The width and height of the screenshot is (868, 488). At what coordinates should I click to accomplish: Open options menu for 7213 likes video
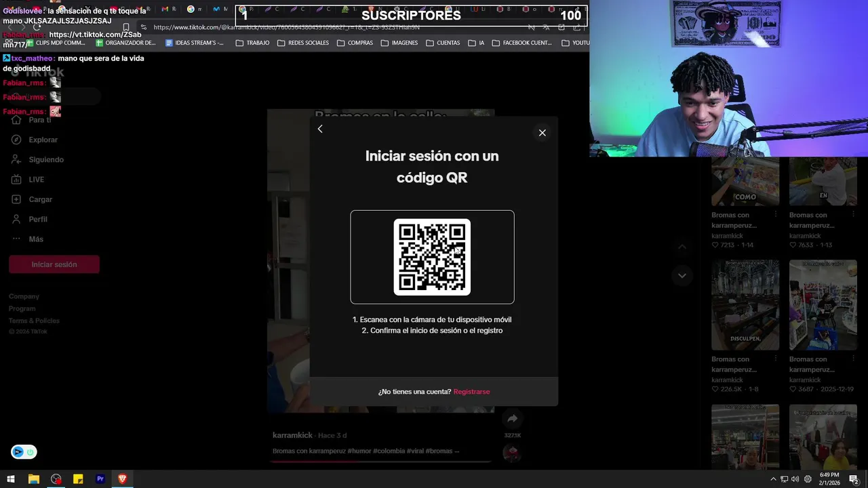click(x=776, y=215)
